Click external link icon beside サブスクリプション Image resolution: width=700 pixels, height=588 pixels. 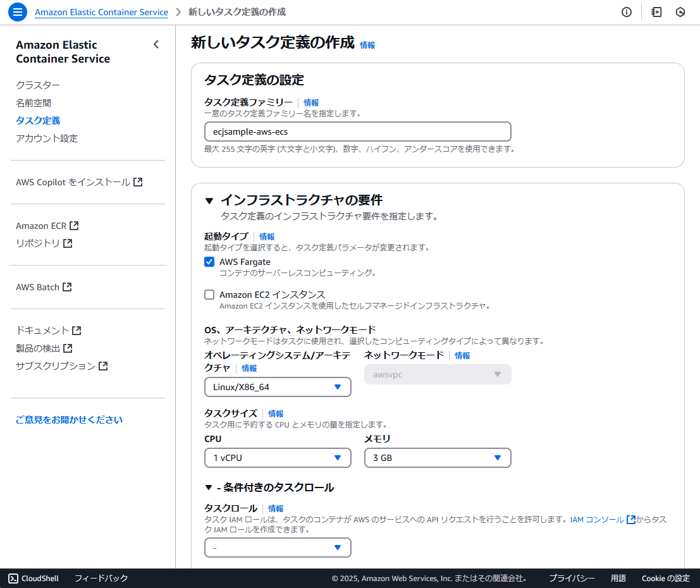pos(103,365)
